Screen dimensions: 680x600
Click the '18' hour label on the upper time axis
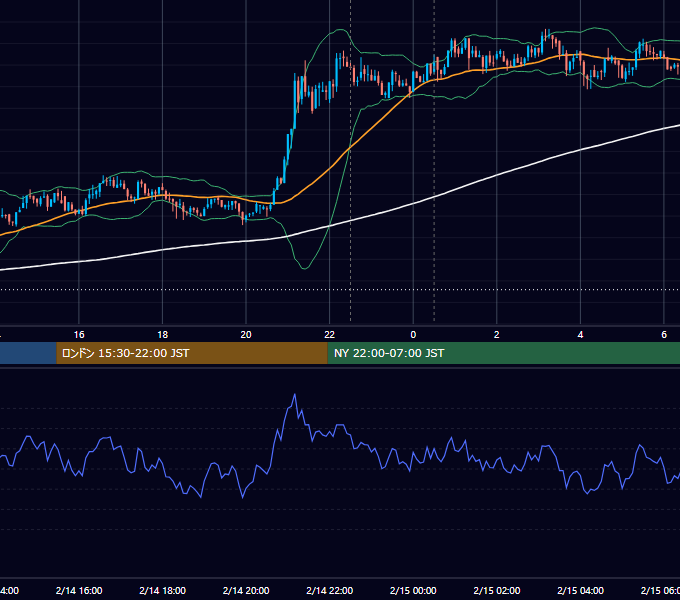[x=163, y=335]
